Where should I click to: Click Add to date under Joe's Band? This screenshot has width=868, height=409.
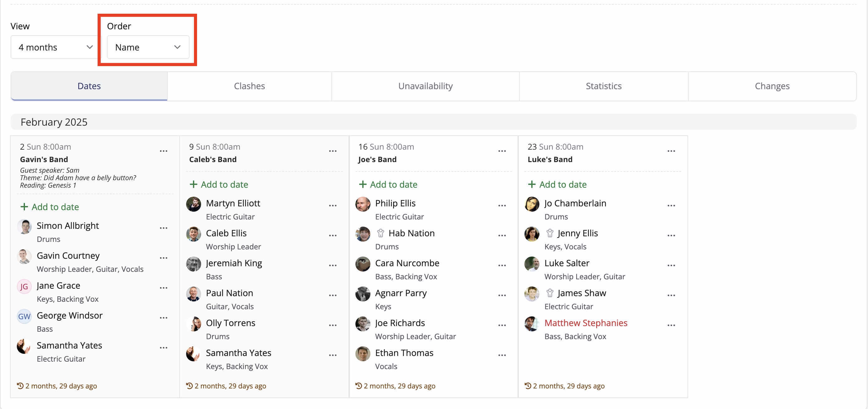pyautogui.click(x=388, y=184)
